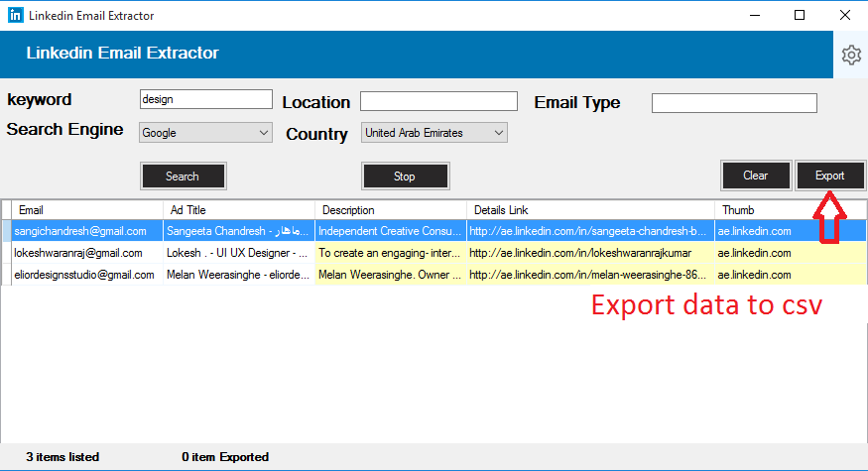
Task: Sort by the Description column header
Action: click(x=391, y=210)
